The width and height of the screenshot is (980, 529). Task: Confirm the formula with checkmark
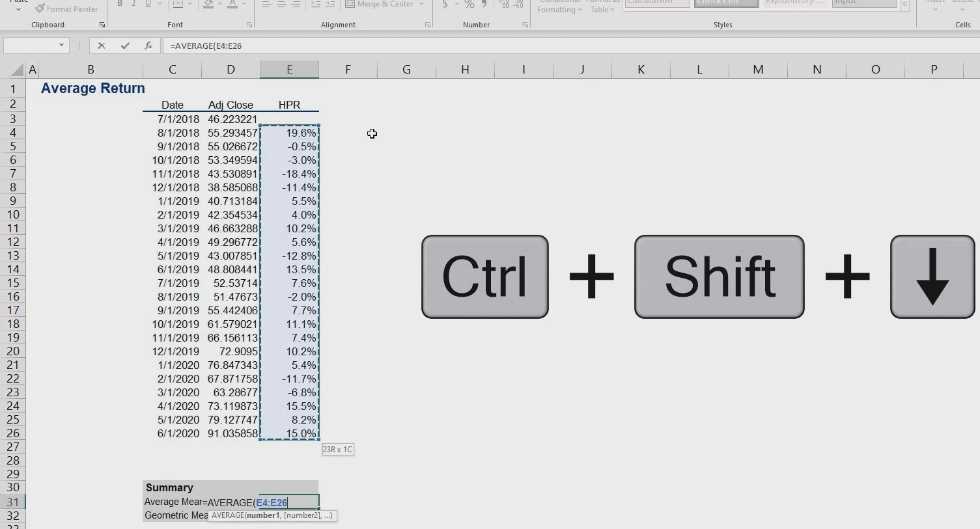pos(125,46)
